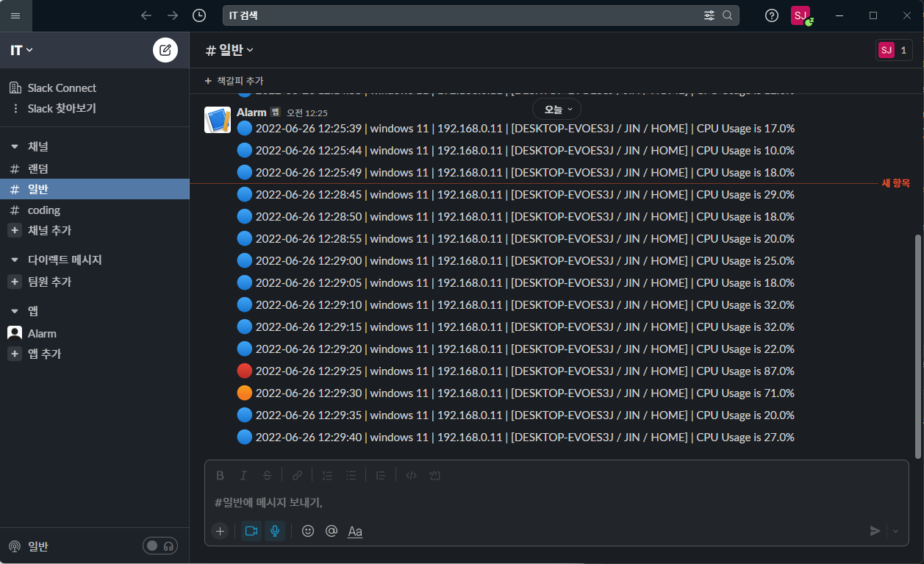Click the 12:28:45 CPU 29.0% message
Screen dimensions: 924x564
(515, 194)
